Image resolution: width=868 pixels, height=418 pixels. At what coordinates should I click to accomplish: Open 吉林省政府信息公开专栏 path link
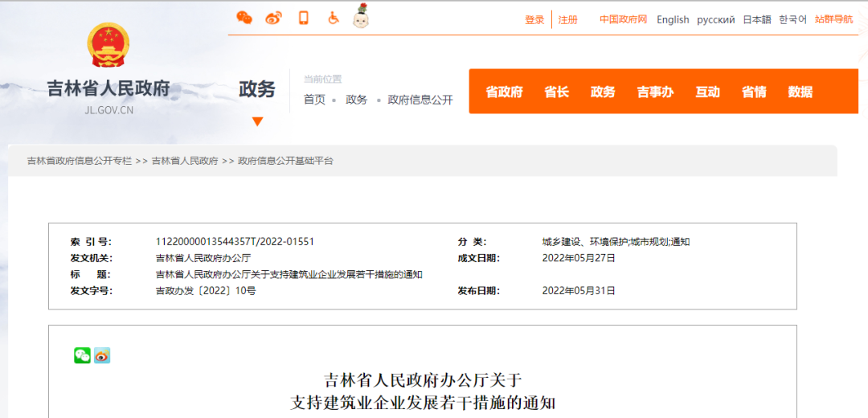pyautogui.click(x=80, y=161)
